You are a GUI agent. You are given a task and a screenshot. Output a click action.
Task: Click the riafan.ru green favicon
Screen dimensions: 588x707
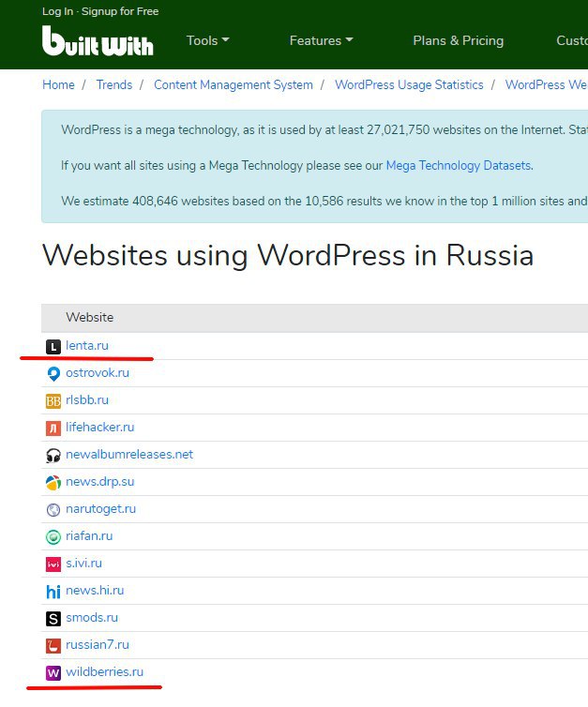[x=53, y=537]
